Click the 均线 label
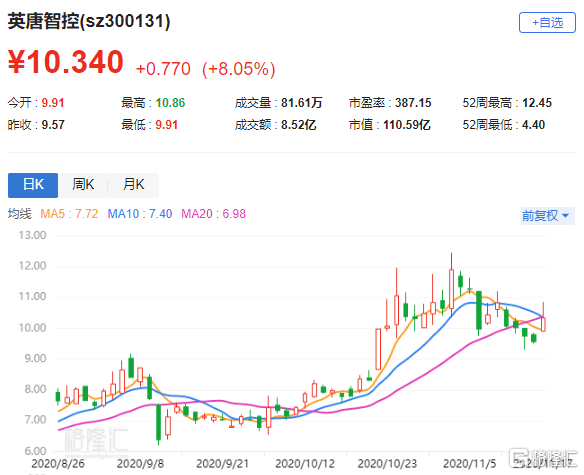Viewport: 584px width, 475px height. point(19,214)
